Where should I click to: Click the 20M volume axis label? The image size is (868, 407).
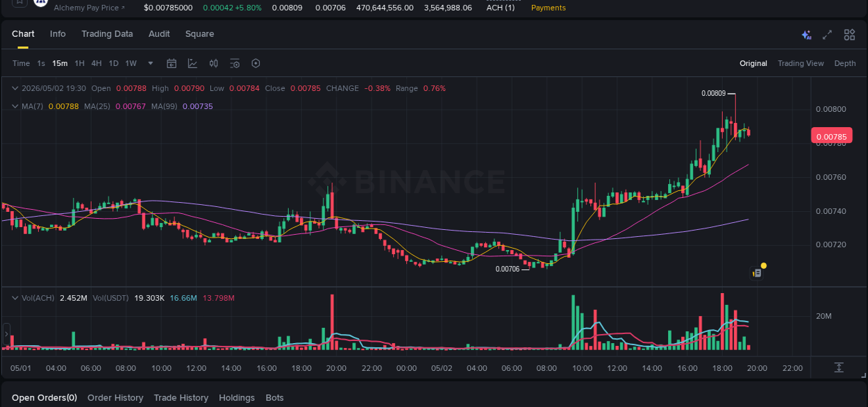point(824,317)
